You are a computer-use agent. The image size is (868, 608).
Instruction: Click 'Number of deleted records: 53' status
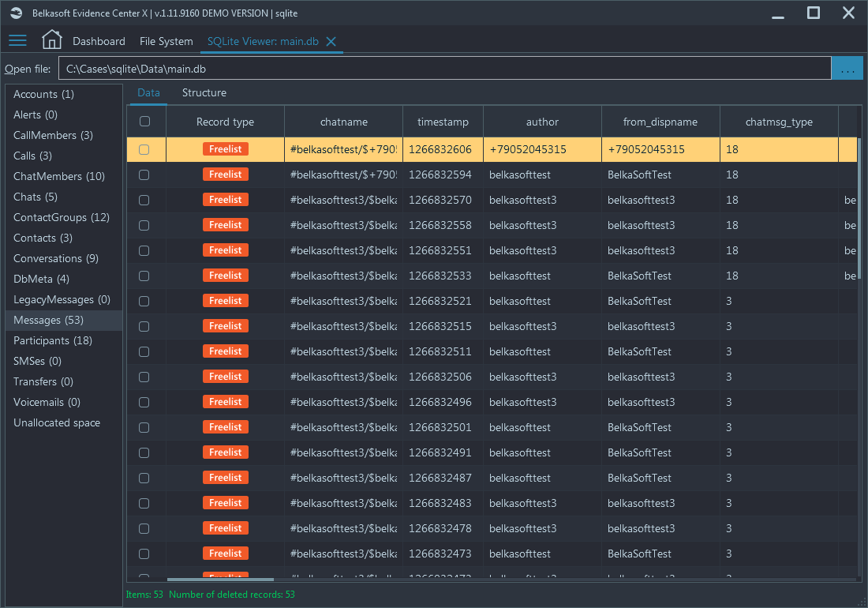[x=232, y=594]
